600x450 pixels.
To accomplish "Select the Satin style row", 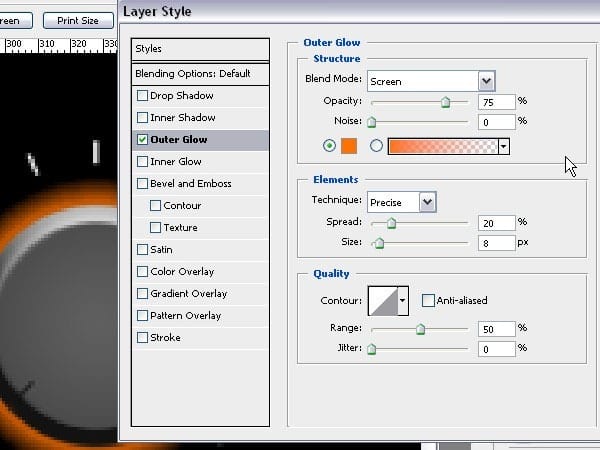I will (200, 249).
